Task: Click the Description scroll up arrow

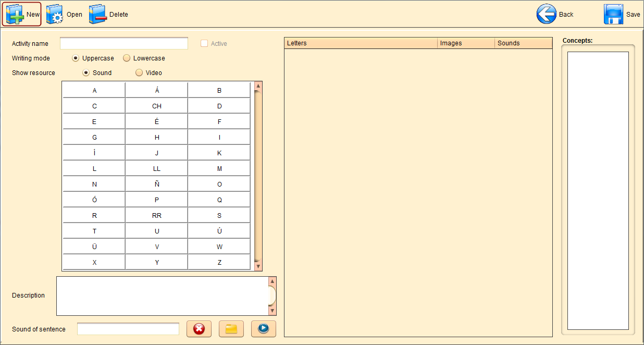Action: pos(272,281)
